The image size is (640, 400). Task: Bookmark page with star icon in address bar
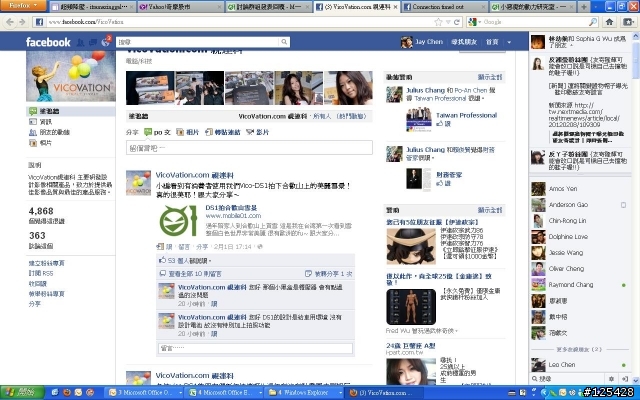point(438,22)
